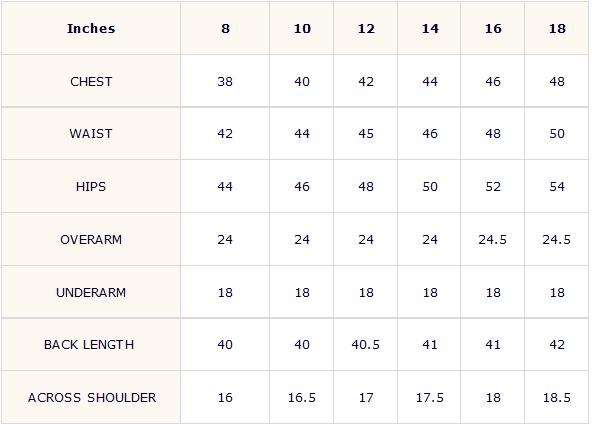Click the BACK LENGTH row label

89,345
